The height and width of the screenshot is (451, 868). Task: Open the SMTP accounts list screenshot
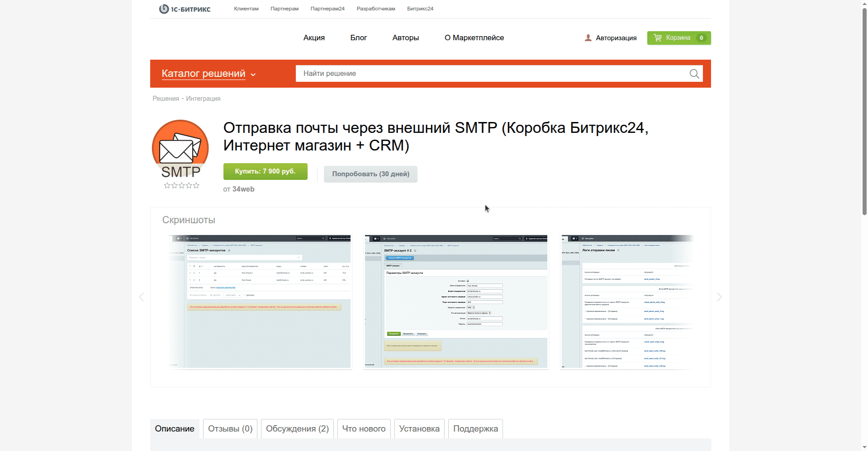point(260,301)
